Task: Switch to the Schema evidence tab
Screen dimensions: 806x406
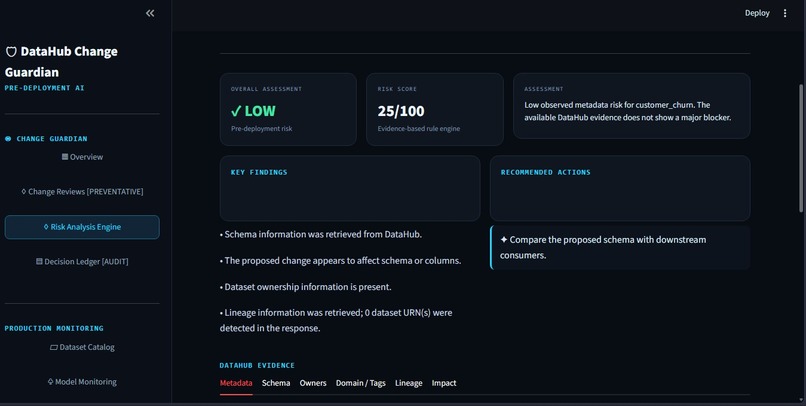Action: click(x=276, y=383)
